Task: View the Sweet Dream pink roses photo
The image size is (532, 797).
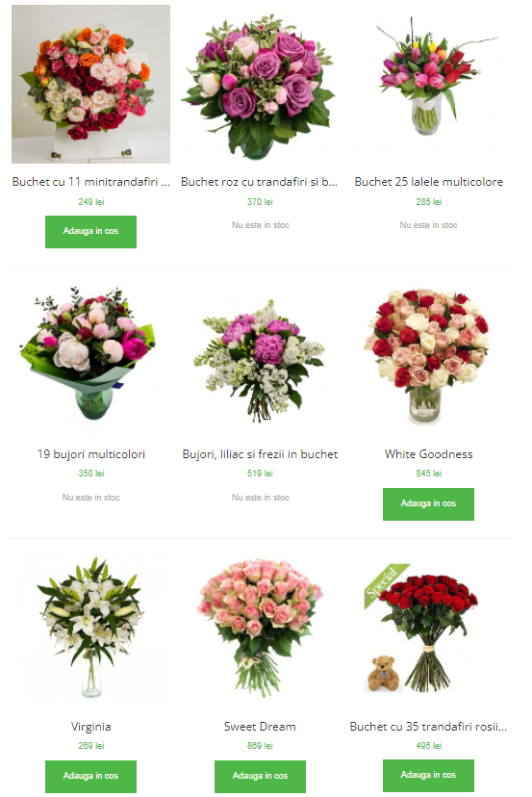Action: (260, 629)
